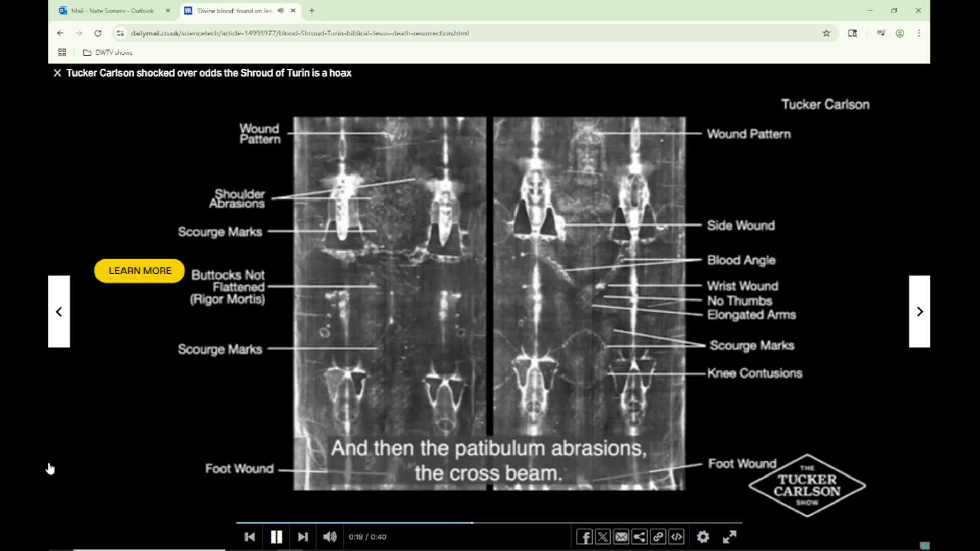Viewport: 980px width, 551px height.
Task: Go back in browser history
Action: [x=60, y=33]
